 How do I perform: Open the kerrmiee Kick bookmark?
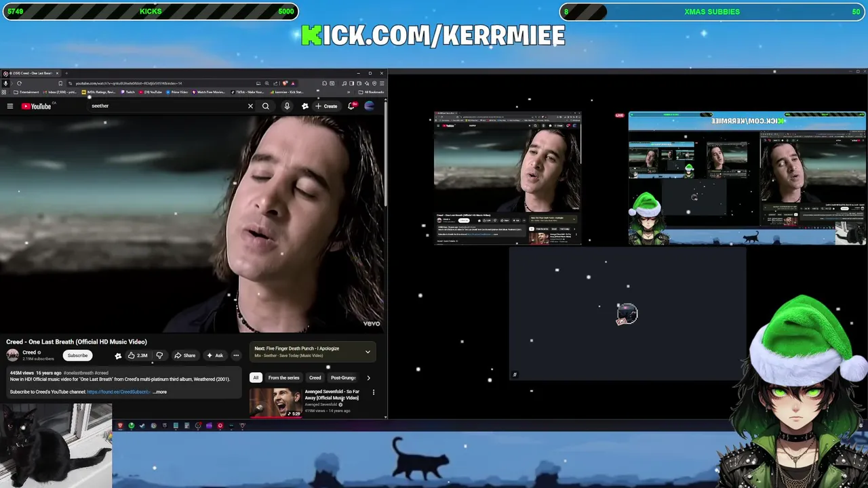[x=286, y=92]
